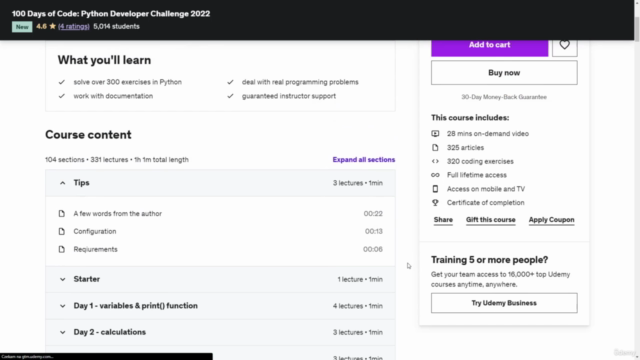Click the 00:13 duration value

point(373,231)
